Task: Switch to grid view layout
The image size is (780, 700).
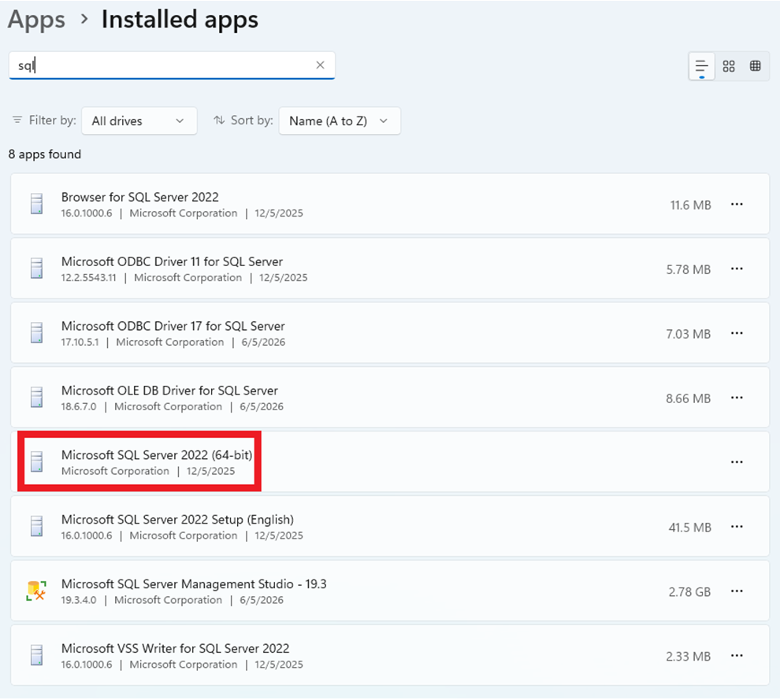Action: 729,66
